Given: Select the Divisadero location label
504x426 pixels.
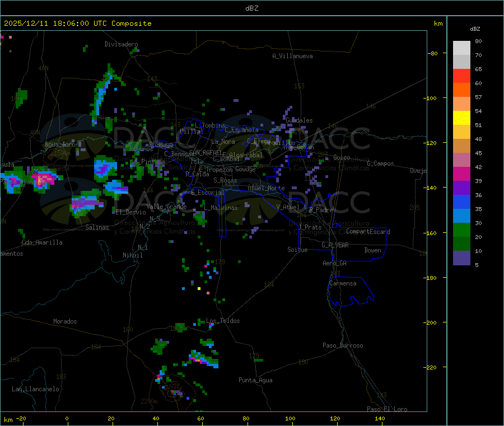Looking at the screenshot, I should (121, 44).
